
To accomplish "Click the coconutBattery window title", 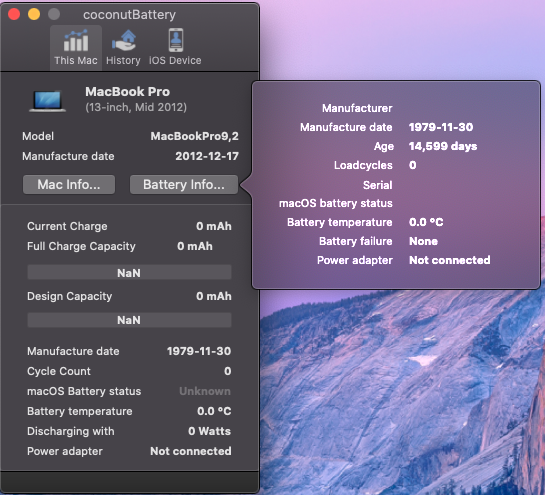I will coord(129,15).
